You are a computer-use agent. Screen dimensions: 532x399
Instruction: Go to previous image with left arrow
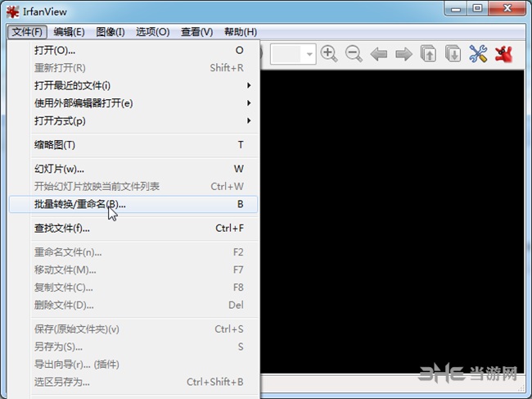379,53
